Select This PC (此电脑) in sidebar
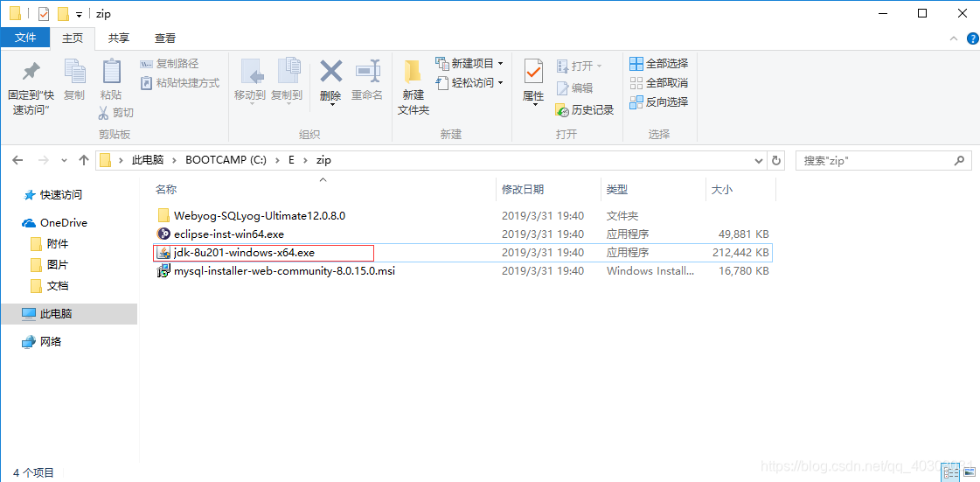The image size is (980, 482). [x=69, y=314]
